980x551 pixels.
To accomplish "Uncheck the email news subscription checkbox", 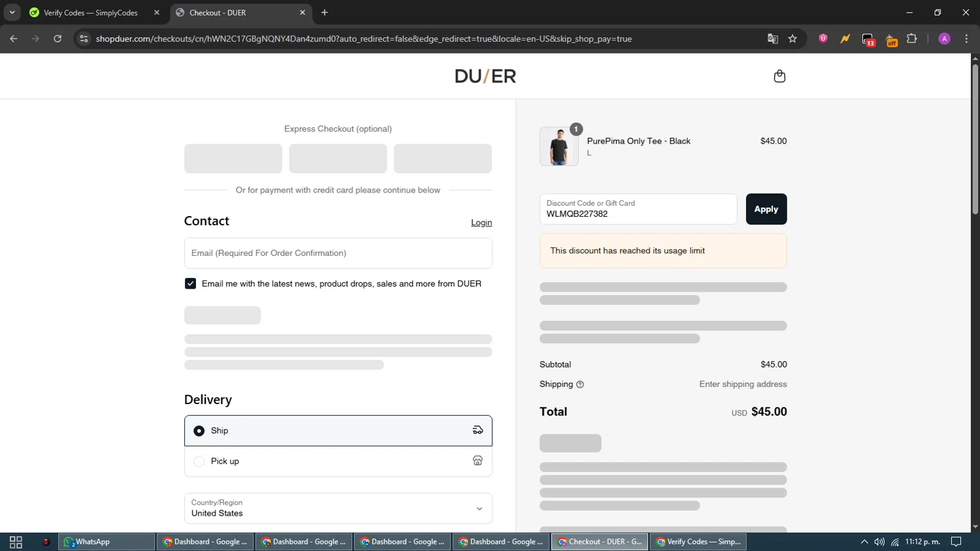I will click(190, 283).
